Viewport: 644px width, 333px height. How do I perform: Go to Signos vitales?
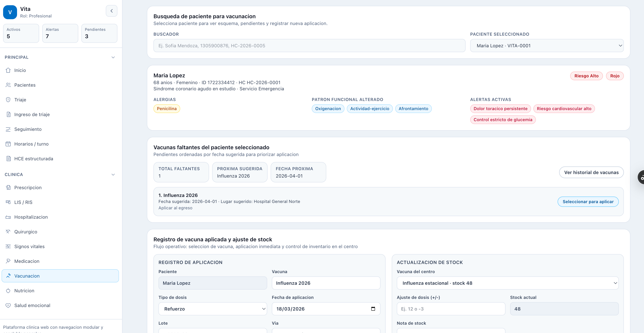click(60, 246)
